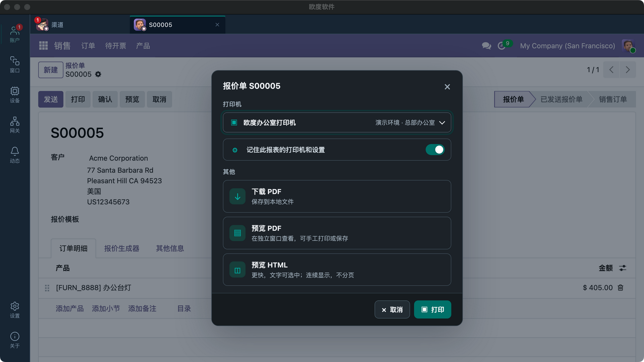Image resolution: width=644 pixels, height=362 pixels.
Task: Go to the next record arrow
Action: [628, 70]
